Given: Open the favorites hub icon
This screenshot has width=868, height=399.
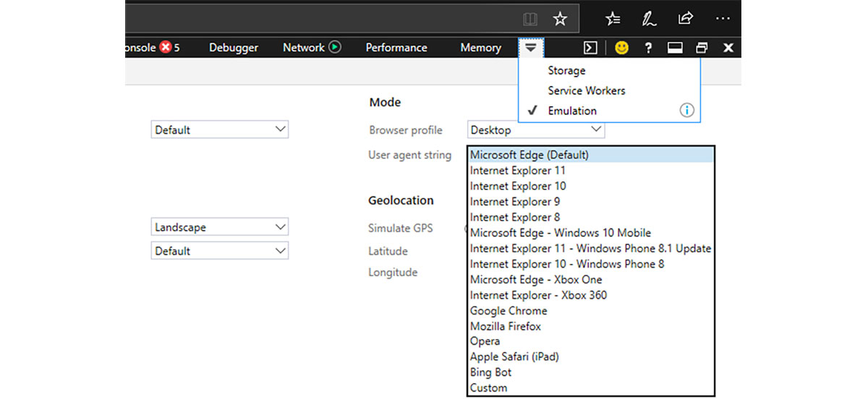Looking at the screenshot, I should pyautogui.click(x=613, y=19).
